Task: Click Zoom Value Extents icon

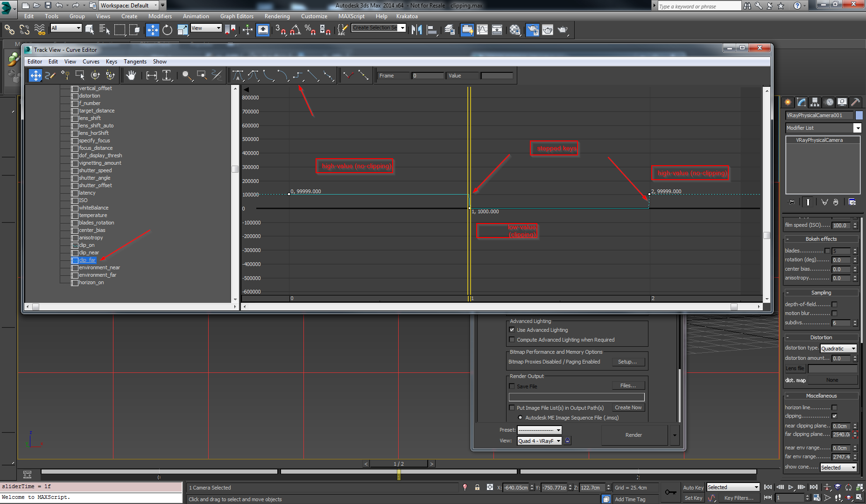Action: point(167,75)
